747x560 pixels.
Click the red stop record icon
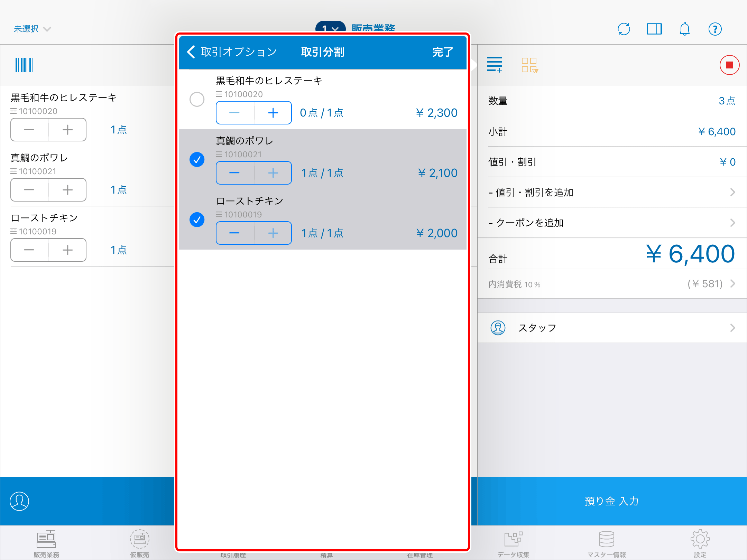729,65
